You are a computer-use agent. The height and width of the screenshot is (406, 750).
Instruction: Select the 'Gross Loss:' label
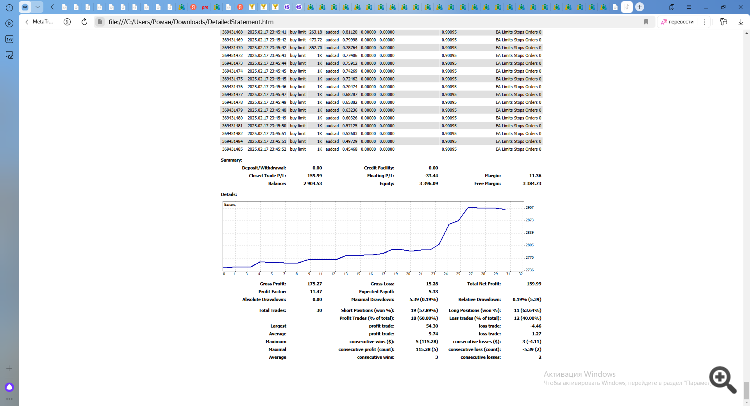[x=382, y=284]
